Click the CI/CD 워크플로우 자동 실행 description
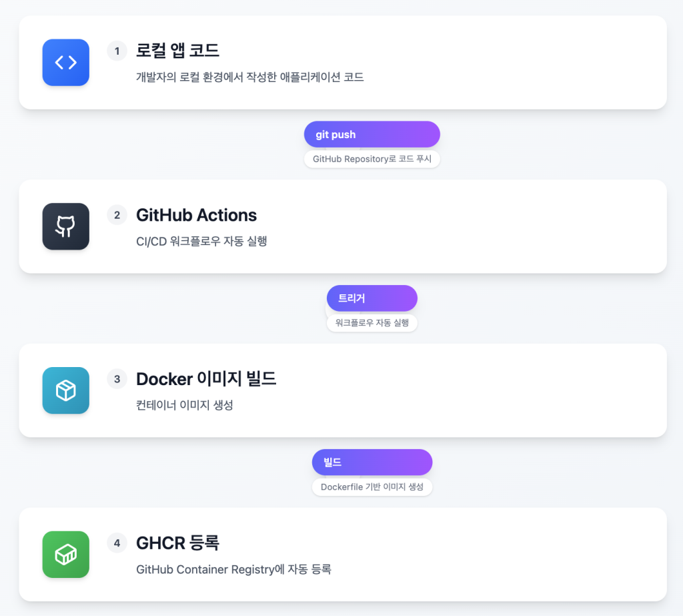This screenshot has width=683, height=616. click(x=201, y=241)
